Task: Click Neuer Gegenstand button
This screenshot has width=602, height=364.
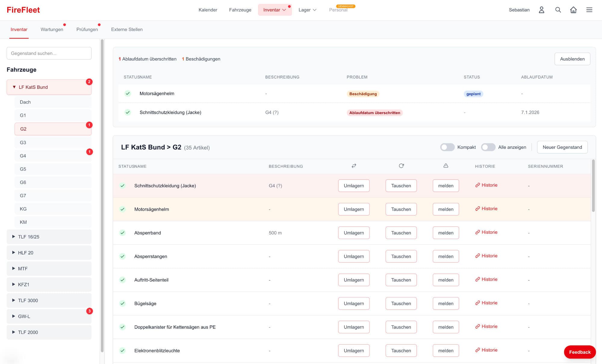Action: point(562,147)
